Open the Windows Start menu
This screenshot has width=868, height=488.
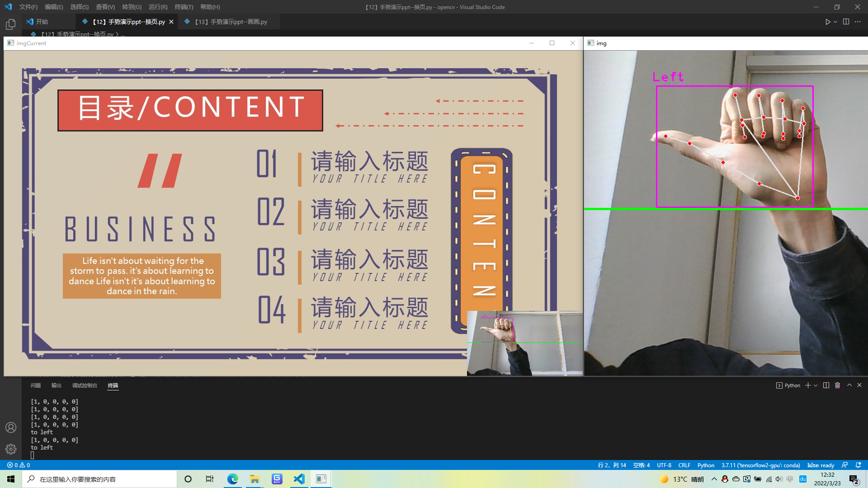pyautogui.click(x=11, y=479)
